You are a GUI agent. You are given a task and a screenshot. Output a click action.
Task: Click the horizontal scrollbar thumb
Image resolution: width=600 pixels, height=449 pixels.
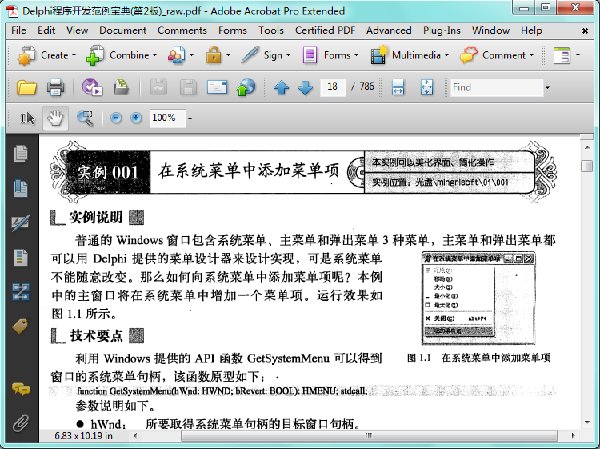(x=369, y=435)
